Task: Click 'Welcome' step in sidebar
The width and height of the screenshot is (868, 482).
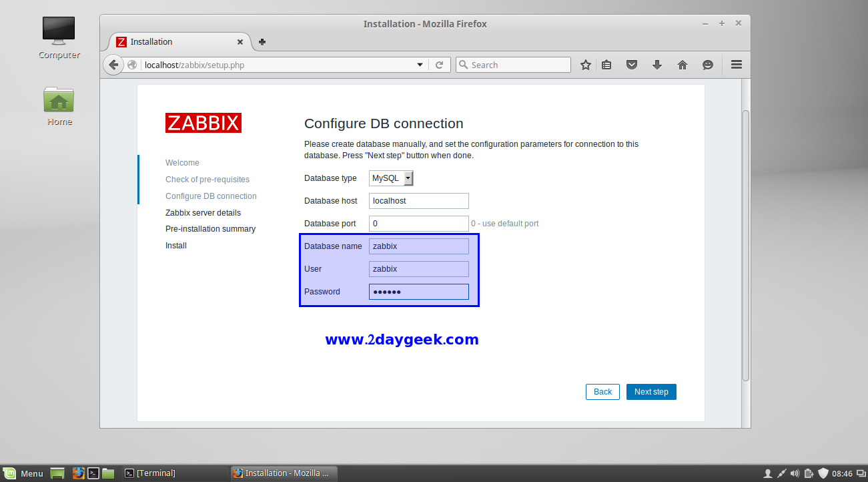Action: tap(182, 163)
